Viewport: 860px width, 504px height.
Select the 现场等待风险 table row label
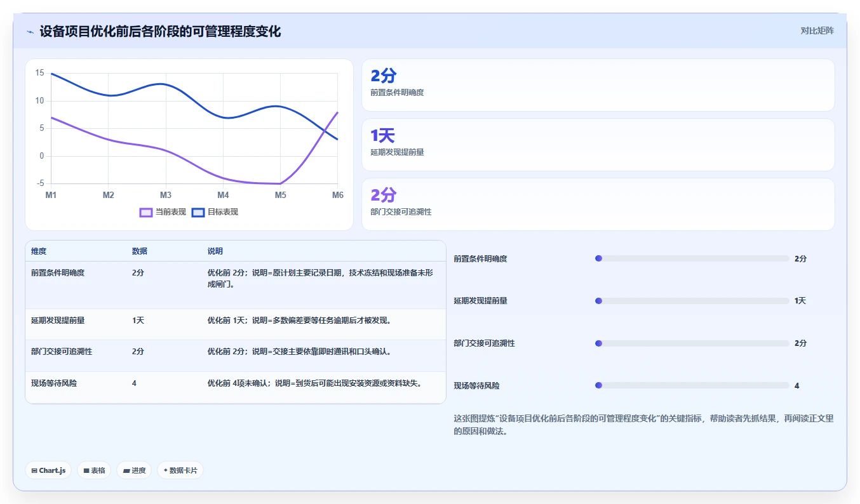(54, 383)
